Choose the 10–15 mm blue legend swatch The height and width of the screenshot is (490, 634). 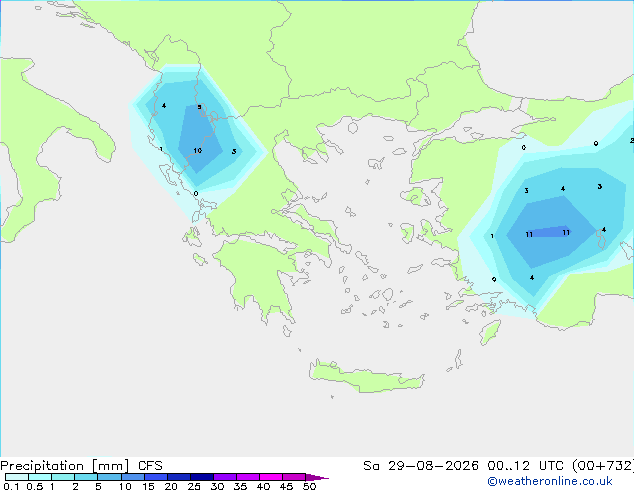(132, 477)
